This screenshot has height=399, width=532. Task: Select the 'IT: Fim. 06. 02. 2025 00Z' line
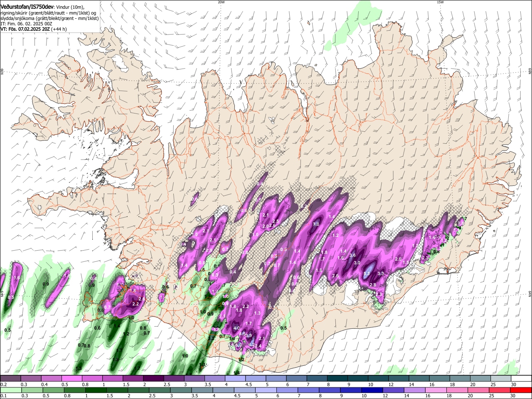point(26,24)
